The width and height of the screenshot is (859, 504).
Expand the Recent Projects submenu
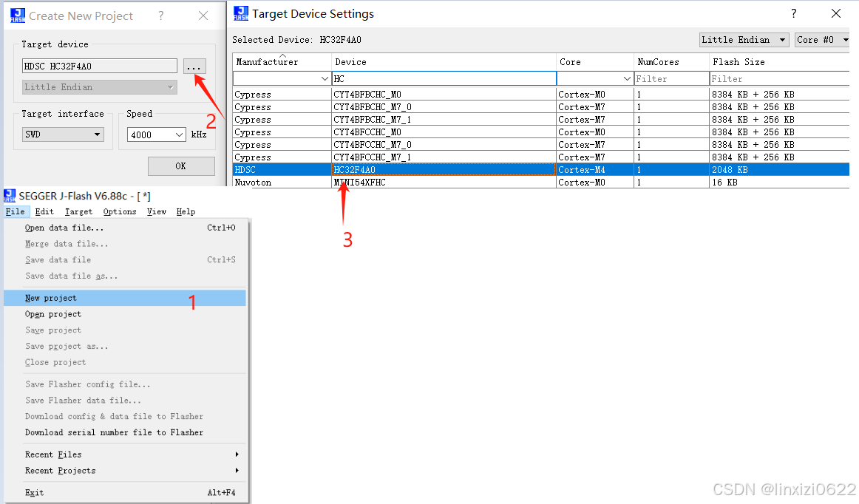(x=125, y=471)
